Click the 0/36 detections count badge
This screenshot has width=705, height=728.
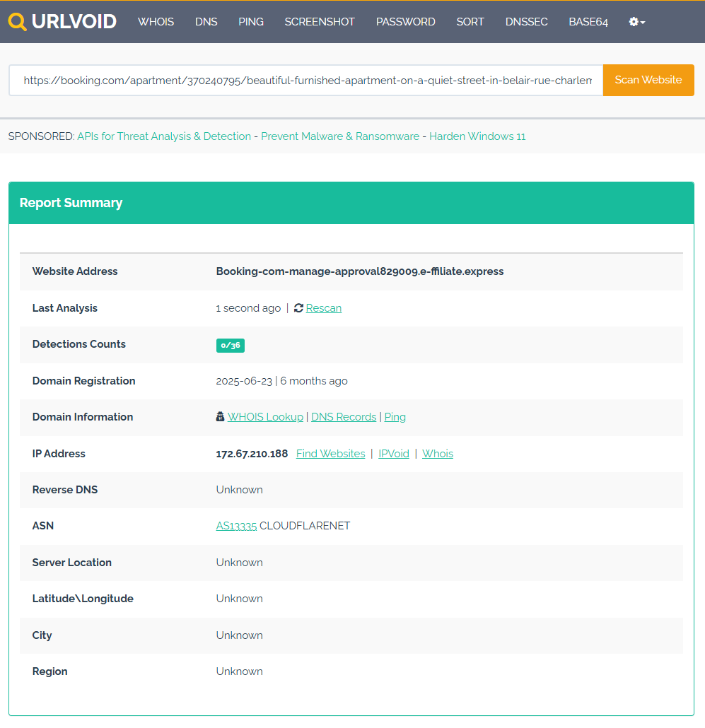(x=230, y=345)
